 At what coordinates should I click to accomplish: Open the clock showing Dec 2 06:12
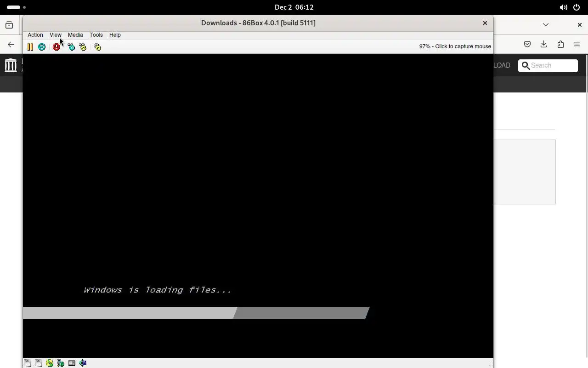pos(294,7)
